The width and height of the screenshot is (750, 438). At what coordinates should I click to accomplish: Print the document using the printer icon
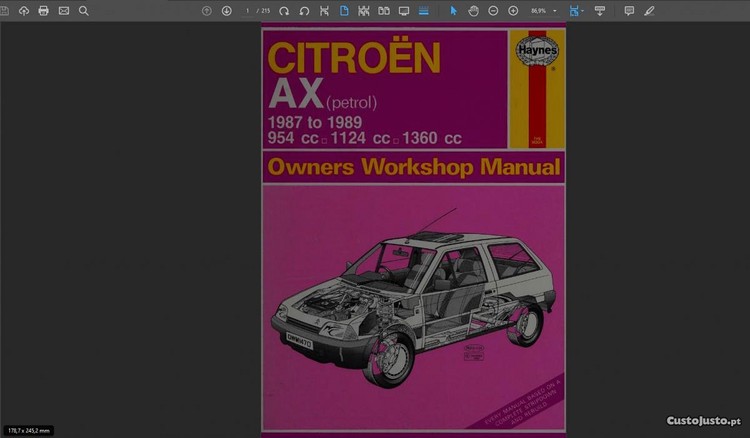point(43,10)
